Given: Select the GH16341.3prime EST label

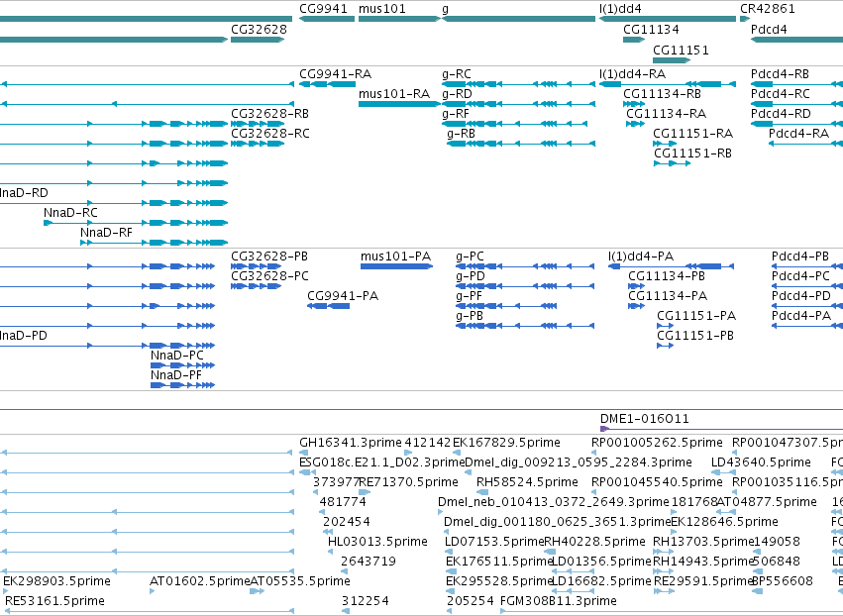Looking at the screenshot, I should 351,443.
